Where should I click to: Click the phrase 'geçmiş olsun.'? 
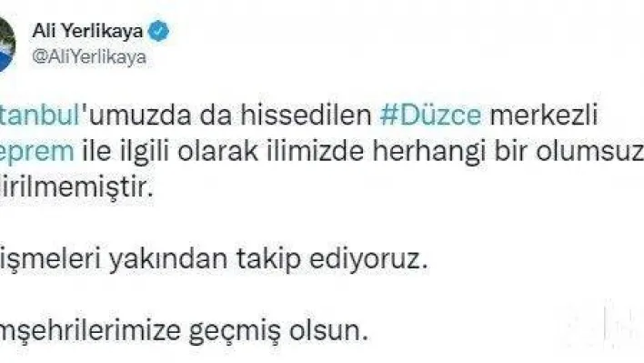click(278, 331)
